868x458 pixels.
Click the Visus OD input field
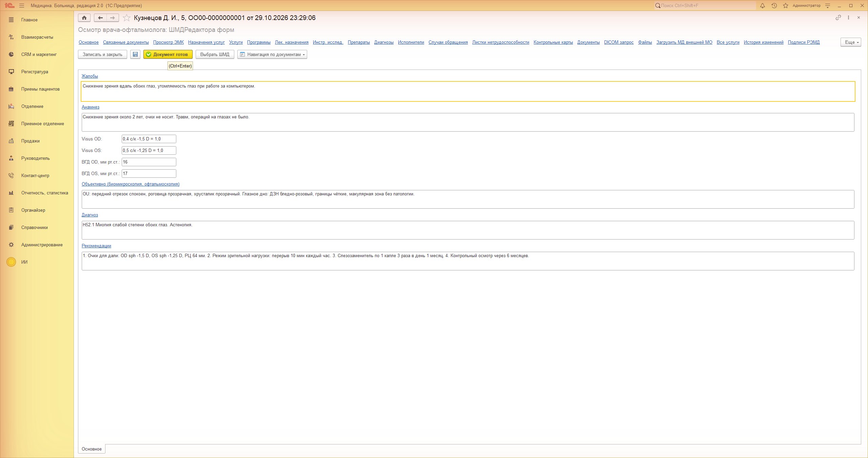[x=149, y=139]
